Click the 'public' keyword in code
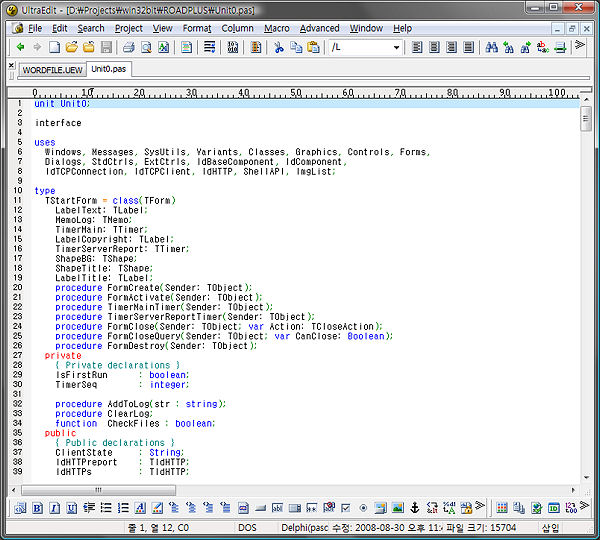The image size is (600, 540). [x=60, y=433]
